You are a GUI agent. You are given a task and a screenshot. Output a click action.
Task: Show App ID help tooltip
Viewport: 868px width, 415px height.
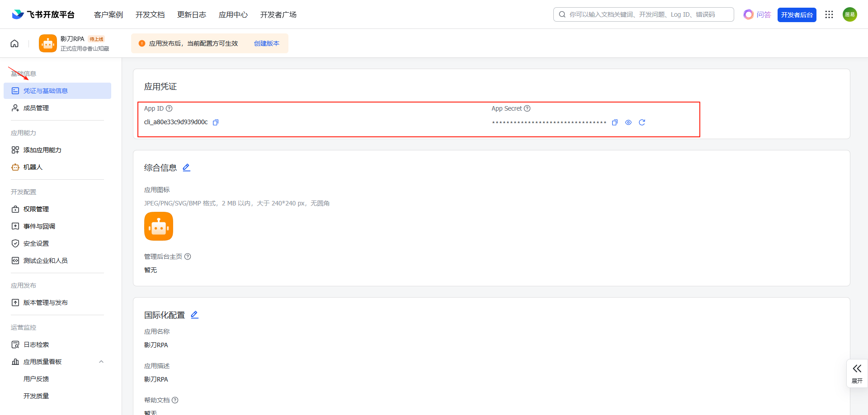point(169,108)
